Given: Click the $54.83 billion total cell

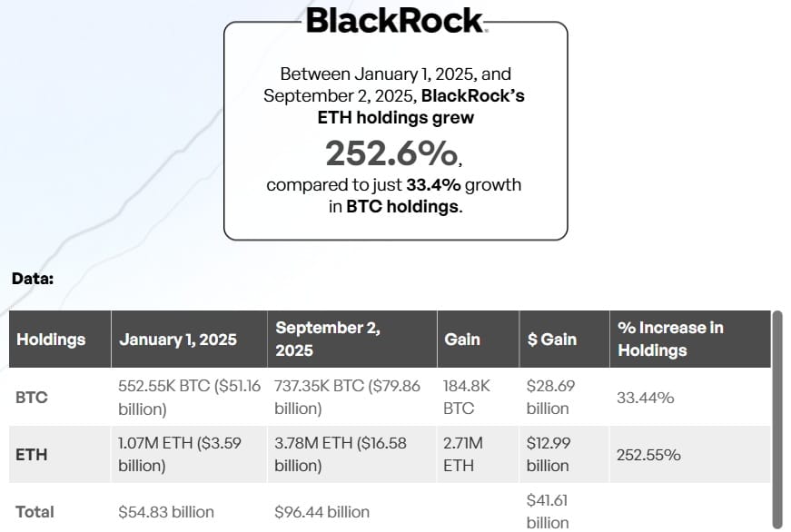Looking at the screenshot, I should click(x=166, y=512).
